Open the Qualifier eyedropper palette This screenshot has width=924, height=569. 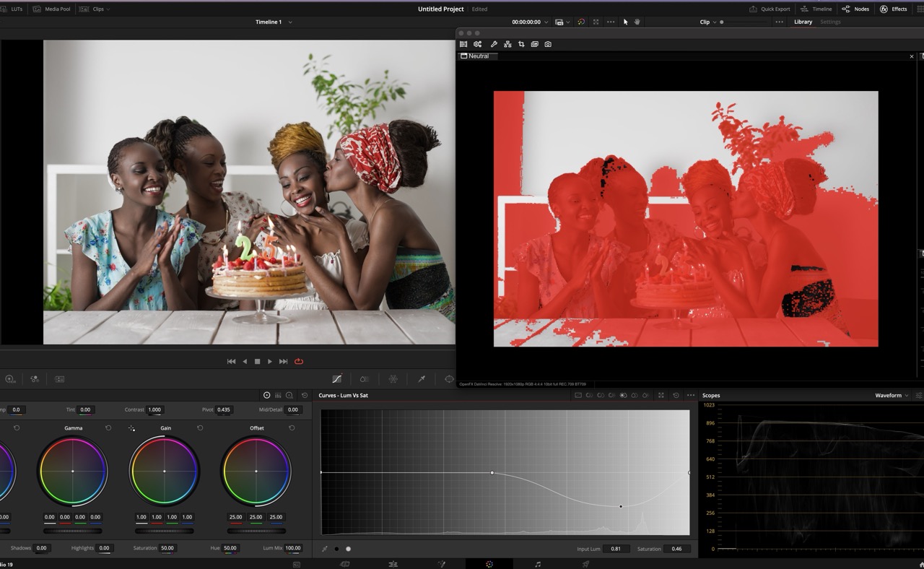(422, 379)
